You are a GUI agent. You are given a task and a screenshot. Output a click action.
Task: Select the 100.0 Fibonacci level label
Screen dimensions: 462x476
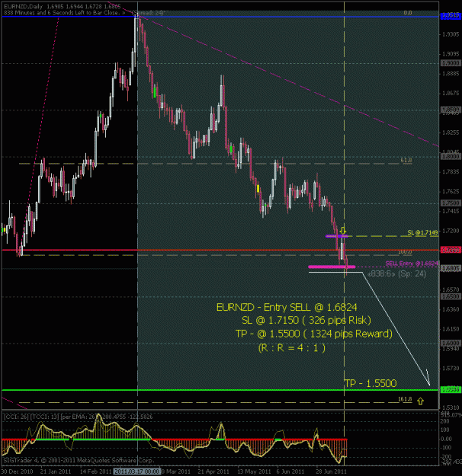[405, 251]
